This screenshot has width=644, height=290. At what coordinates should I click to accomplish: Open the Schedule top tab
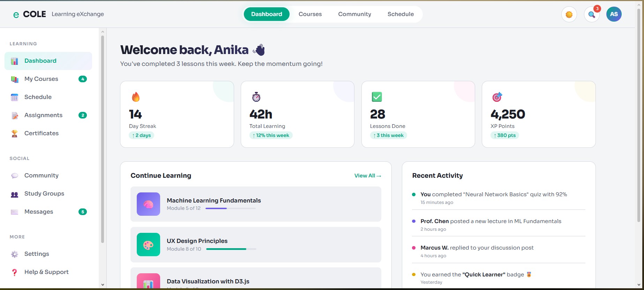tap(400, 14)
